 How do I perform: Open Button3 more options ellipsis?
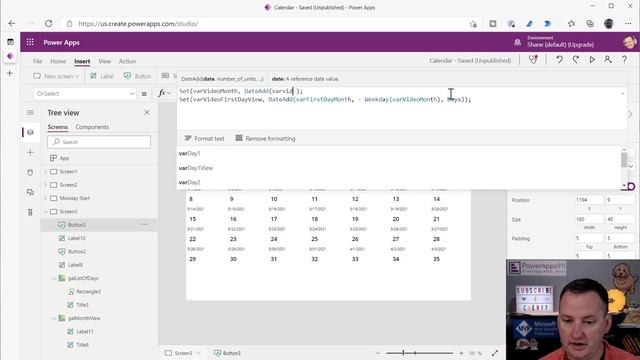pos(144,225)
